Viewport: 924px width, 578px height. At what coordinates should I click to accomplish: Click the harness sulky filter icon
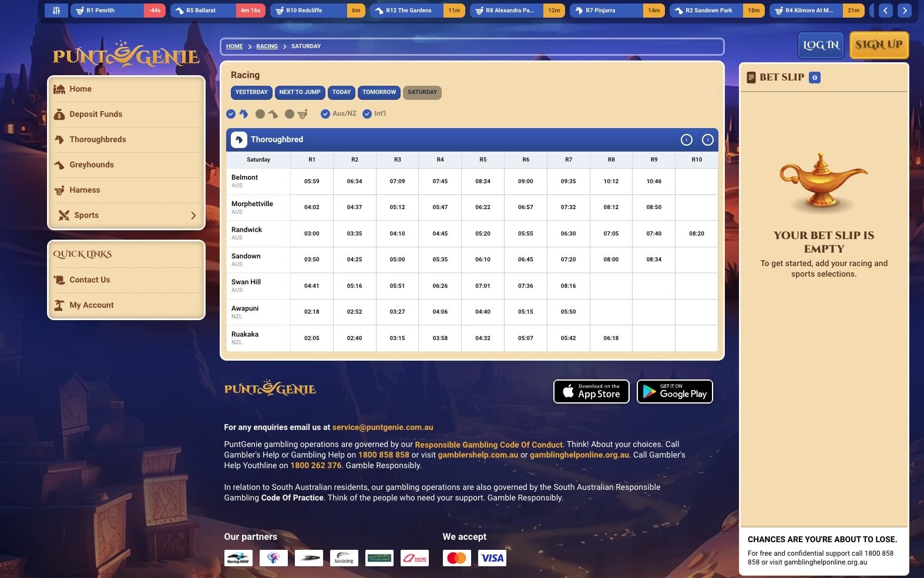click(303, 114)
